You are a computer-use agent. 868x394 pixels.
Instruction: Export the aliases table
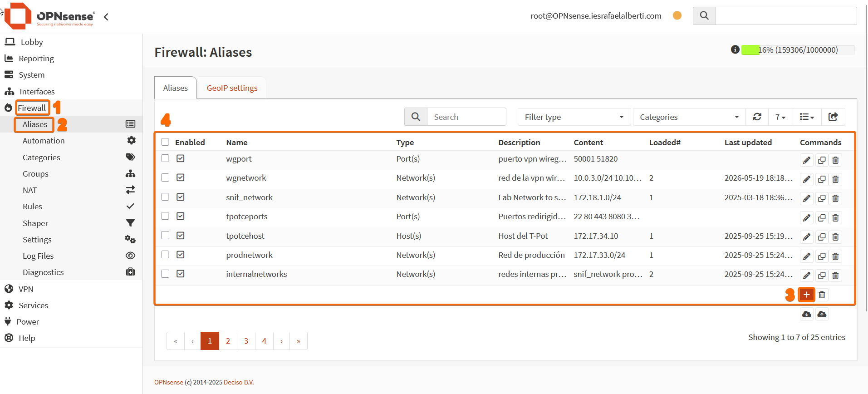pos(833,117)
